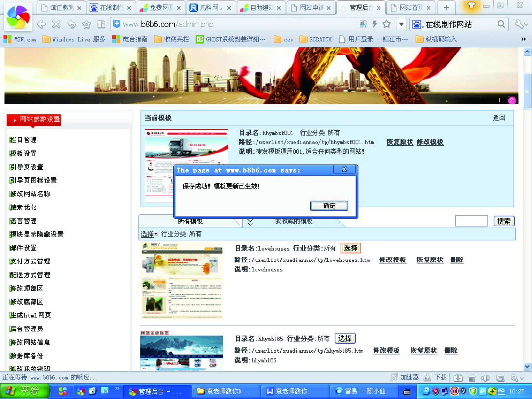This screenshot has width=532, height=399.
Task: Click the favorites star beside the undo arrow
Action: coord(86,24)
